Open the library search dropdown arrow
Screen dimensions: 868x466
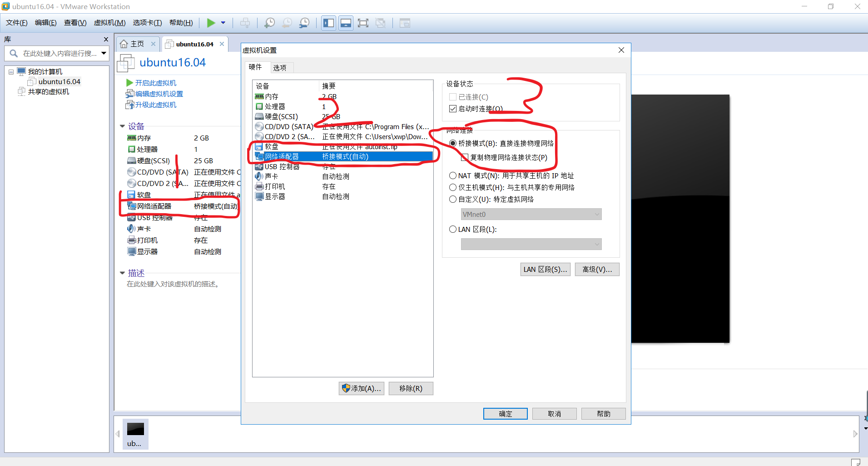pos(104,54)
